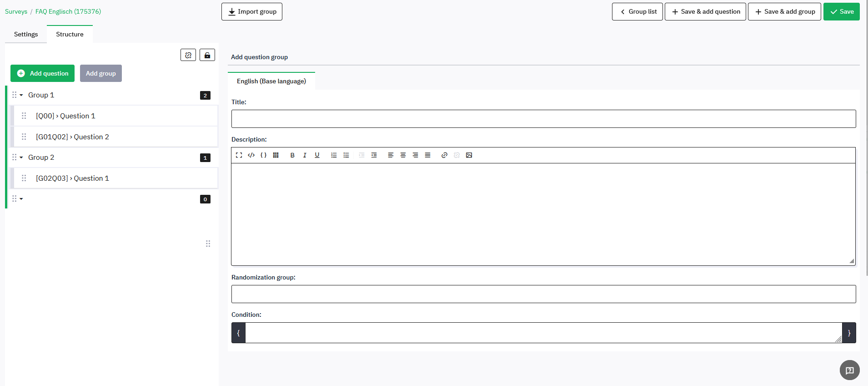
Task: Click the unlink icon in the editor toolbar
Action: tap(457, 155)
